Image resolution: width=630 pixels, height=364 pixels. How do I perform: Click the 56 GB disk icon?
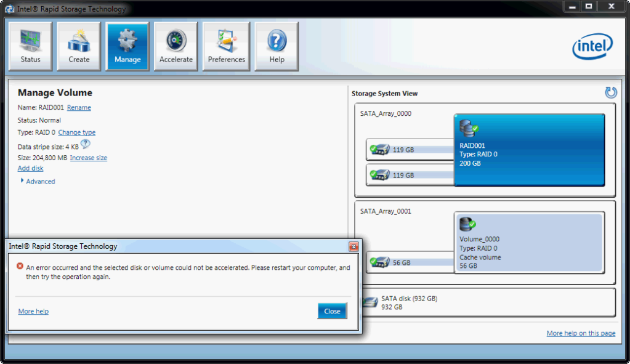click(x=380, y=262)
